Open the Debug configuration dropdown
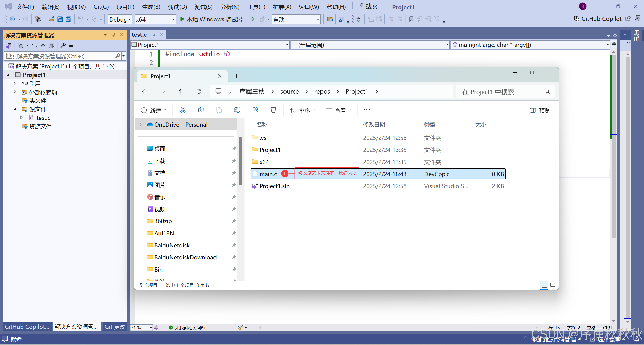644x345 pixels. click(x=120, y=19)
